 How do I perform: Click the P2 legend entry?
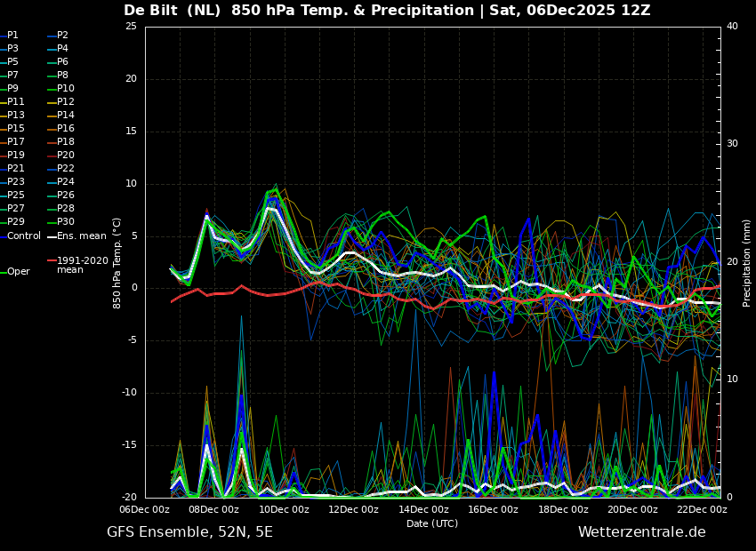click(x=62, y=36)
